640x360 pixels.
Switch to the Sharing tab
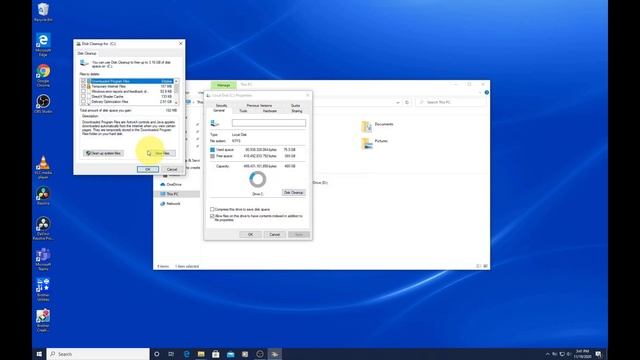pos(297,111)
